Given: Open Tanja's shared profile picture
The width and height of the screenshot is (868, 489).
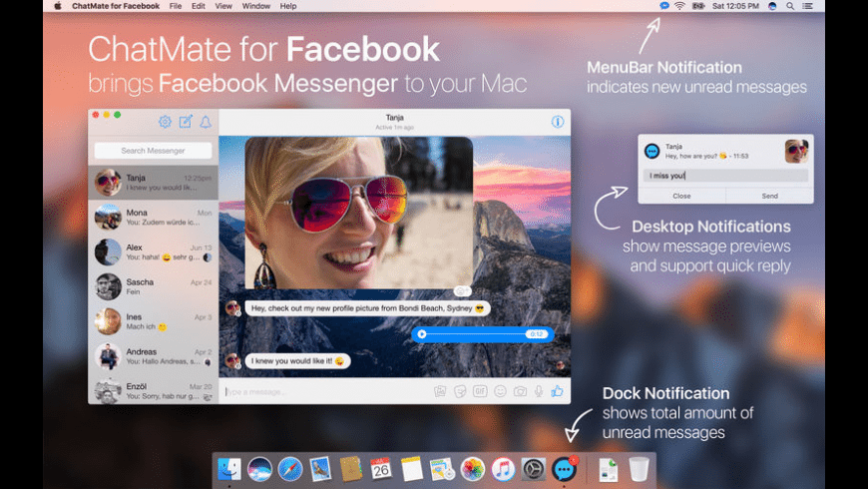Looking at the screenshot, I should click(359, 214).
